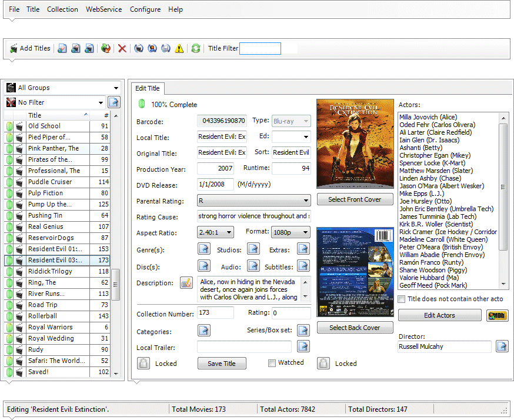Click the Description edit pencil icon

tap(186, 284)
